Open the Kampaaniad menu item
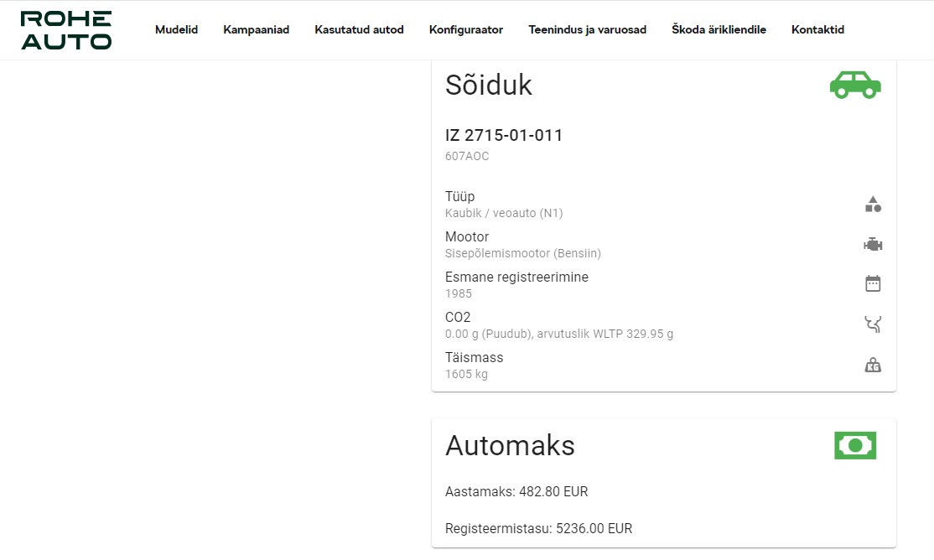The width and height of the screenshot is (934, 560). pos(256,30)
